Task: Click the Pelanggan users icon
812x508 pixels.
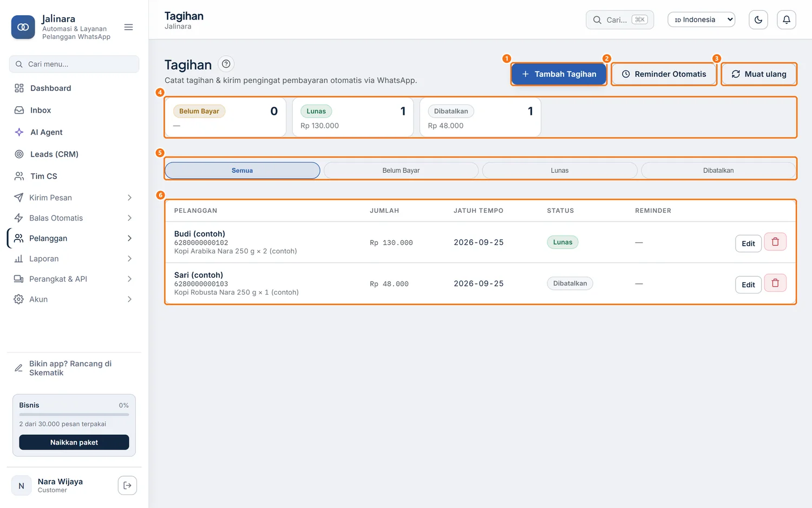Action: (x=18, y=238)
